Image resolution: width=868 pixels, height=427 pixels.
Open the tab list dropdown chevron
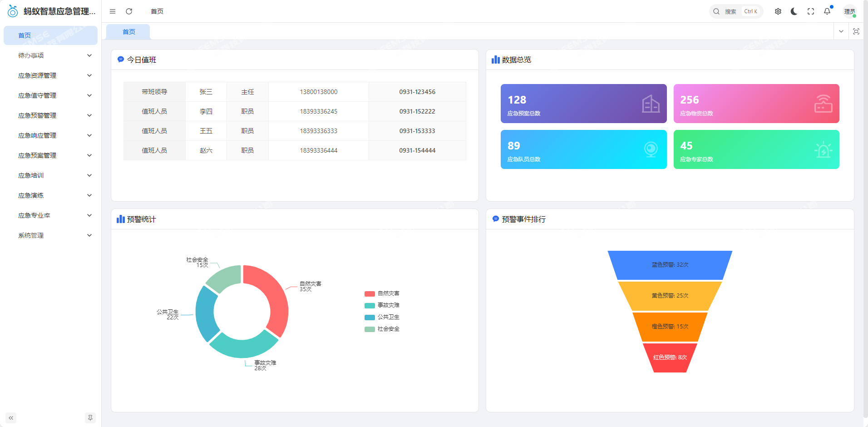click(x=841, y=31)
